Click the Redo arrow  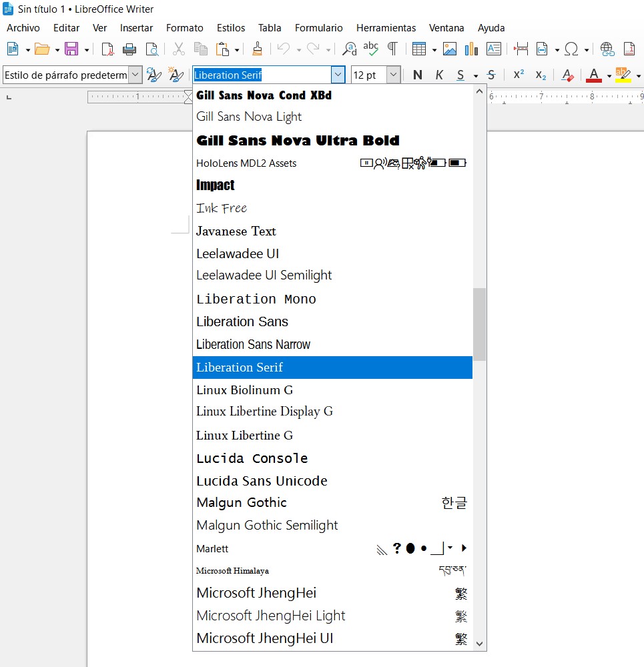tap(313, 49)
